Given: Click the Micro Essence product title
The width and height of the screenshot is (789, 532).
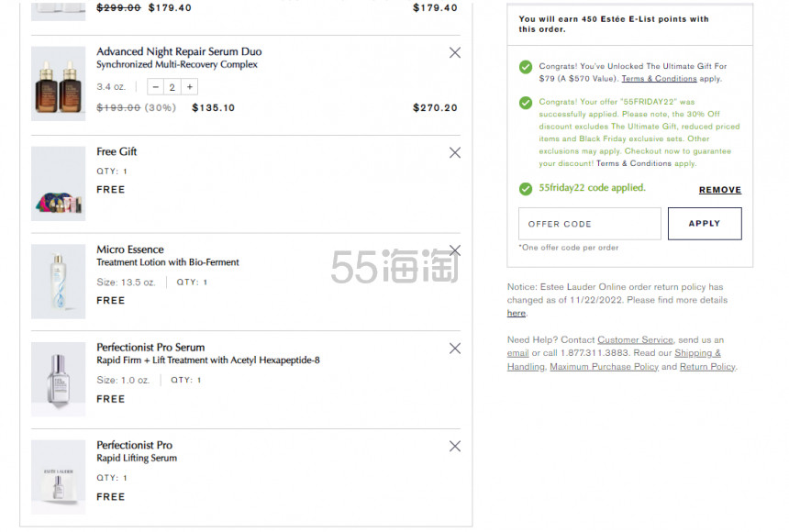Looking at the screenshot, I should click(130, 249).
